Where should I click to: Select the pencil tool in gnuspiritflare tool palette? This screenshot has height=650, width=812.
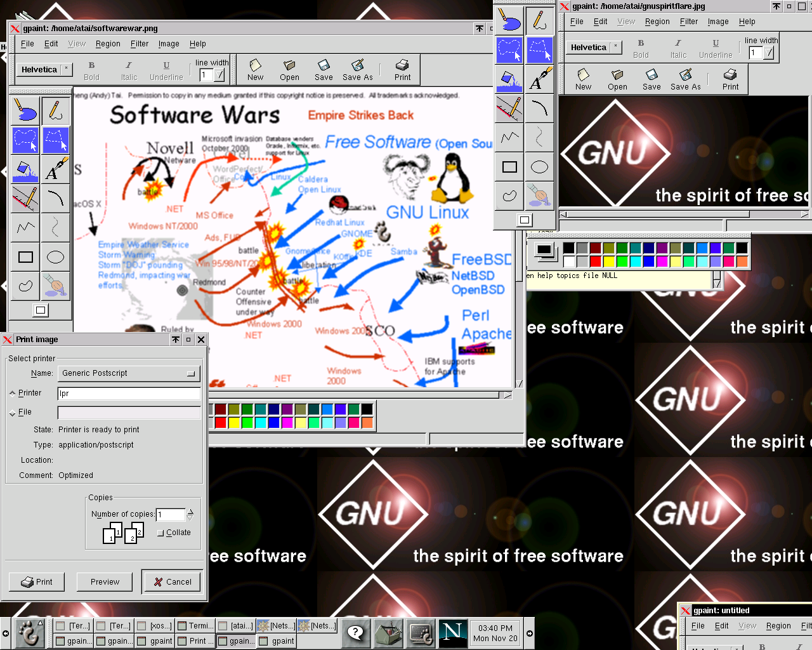pos(539,20)
